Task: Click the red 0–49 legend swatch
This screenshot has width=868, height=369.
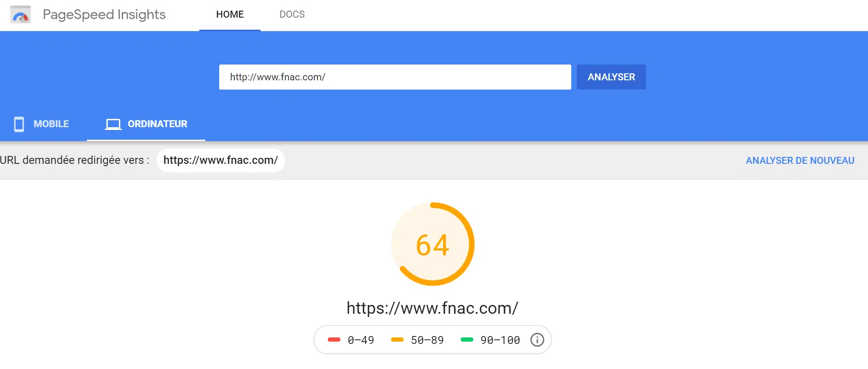Action: coord(334,340)
